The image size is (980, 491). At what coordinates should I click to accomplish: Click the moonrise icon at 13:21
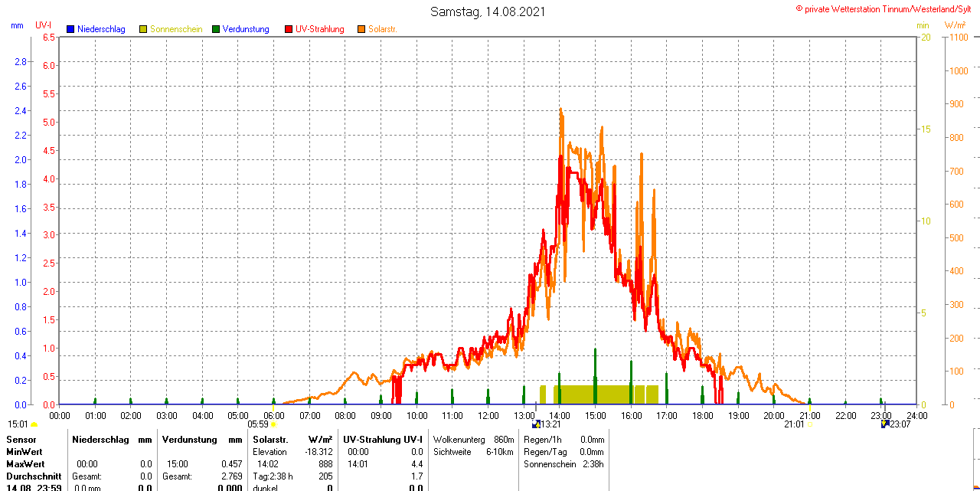[536, 424]
